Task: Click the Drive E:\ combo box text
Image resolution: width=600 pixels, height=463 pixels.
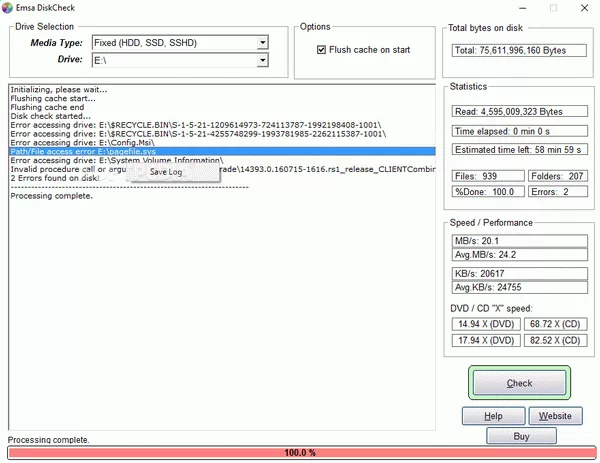Action: pos(175,60)
